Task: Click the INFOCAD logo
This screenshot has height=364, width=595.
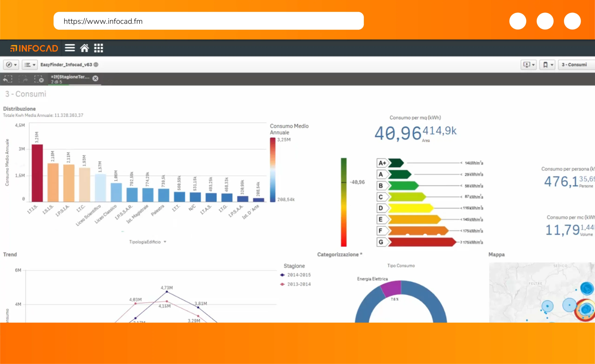Action: (x=34, y=48)
